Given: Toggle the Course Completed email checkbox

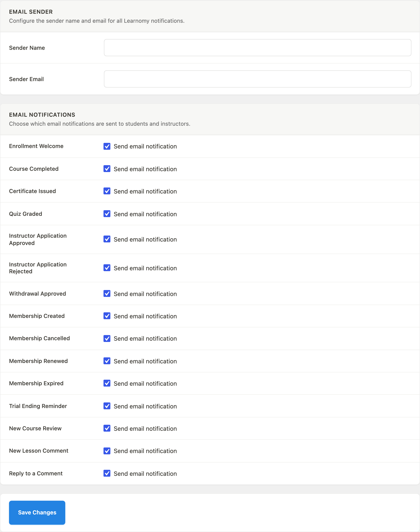Looking at the screenshot, I should click(107, 169).
